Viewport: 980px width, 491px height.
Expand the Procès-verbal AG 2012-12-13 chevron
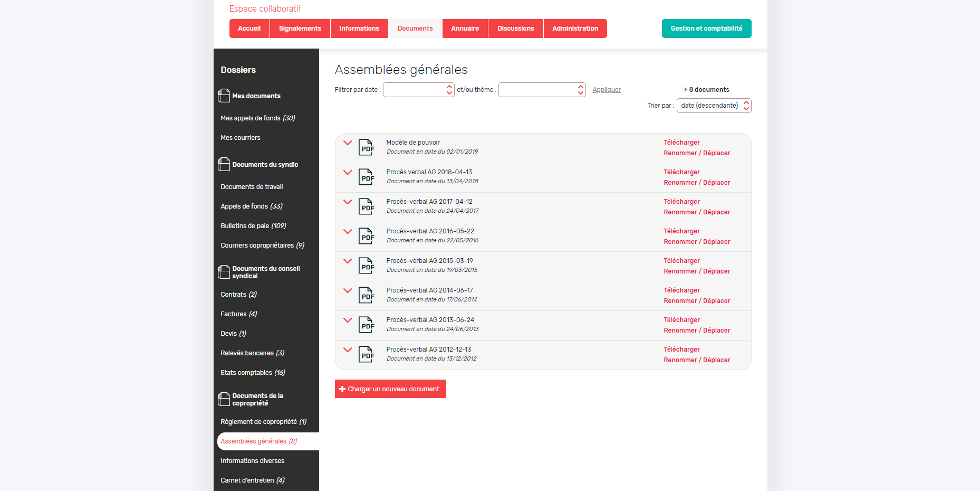point(348,350)
